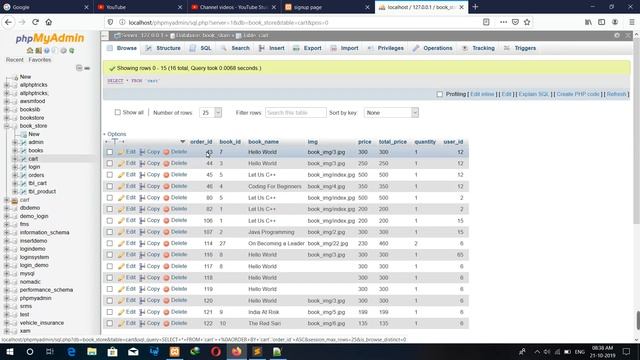The width and height of the screenshot is (640, 360).
Task: Collapse the book_store database tree
Action: point(7,126)
